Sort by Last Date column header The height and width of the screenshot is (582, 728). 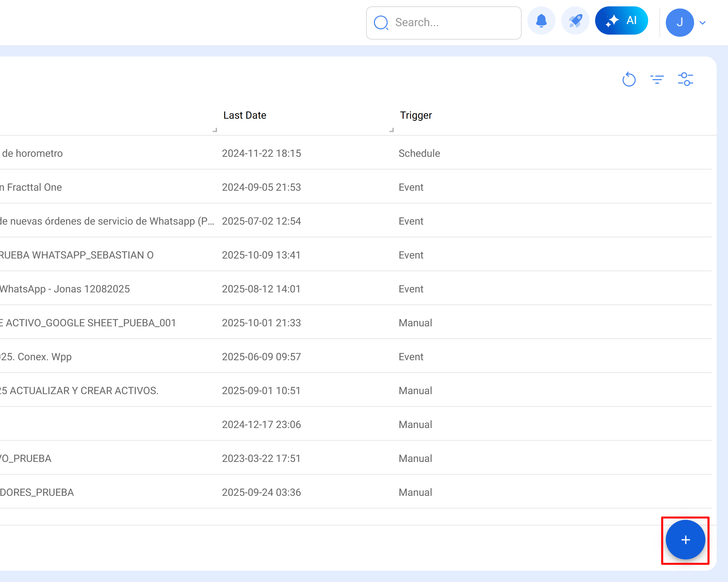coord(245,115)
